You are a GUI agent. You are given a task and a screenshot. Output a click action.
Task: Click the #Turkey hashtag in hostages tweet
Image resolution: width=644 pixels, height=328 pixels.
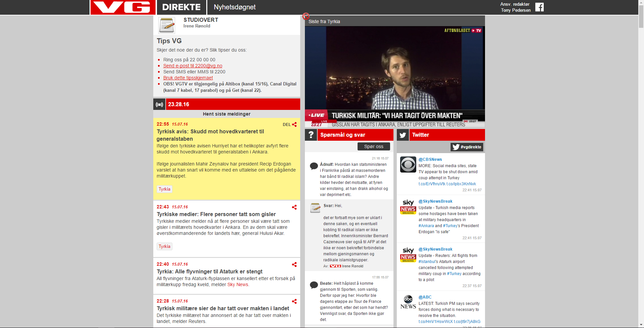(450, 226)
